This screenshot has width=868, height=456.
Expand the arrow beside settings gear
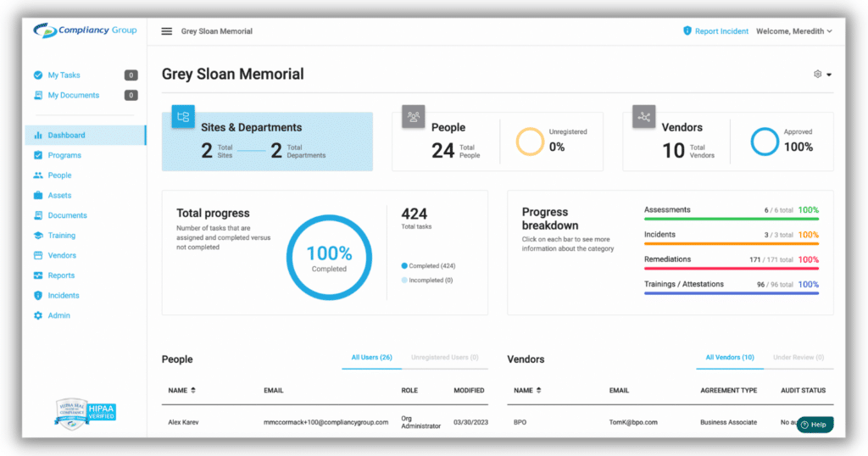[x=829, y=75]
